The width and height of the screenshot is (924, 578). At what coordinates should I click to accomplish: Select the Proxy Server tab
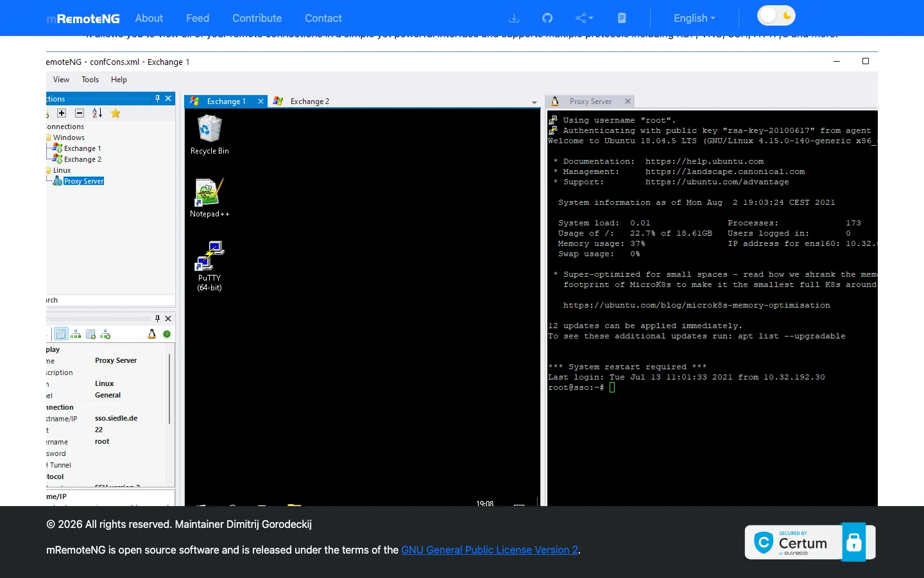tap(590, 101)
